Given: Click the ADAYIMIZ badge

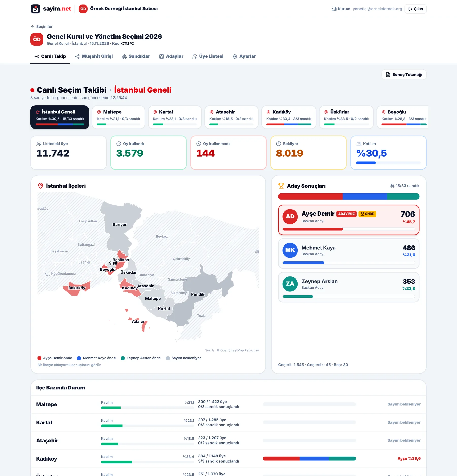Looking at the screenshot, I should [x=347, y=214].
